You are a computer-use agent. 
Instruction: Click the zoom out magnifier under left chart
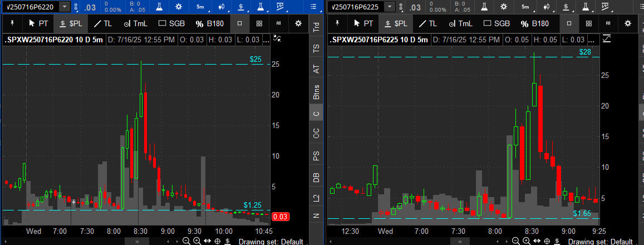tap(185, 241)
